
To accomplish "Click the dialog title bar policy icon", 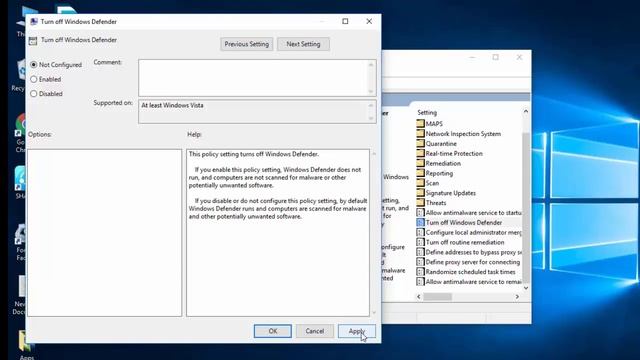I will click(34, 22).
